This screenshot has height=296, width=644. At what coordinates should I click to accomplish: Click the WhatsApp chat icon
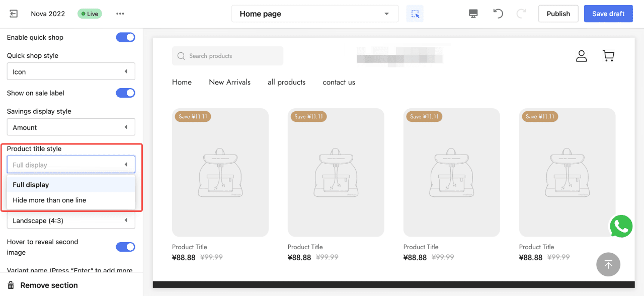(x=621, y=227)
